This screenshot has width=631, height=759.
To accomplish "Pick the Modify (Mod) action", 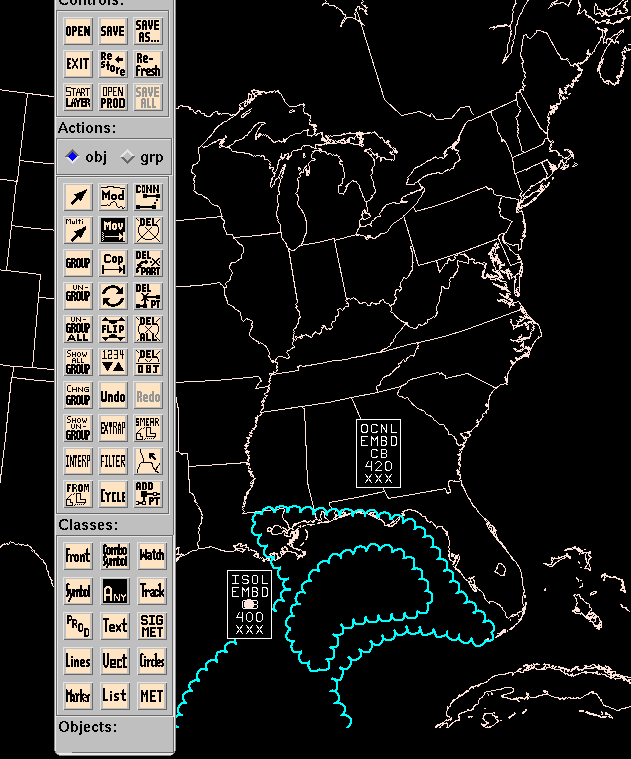I will [x=113, y=196].
